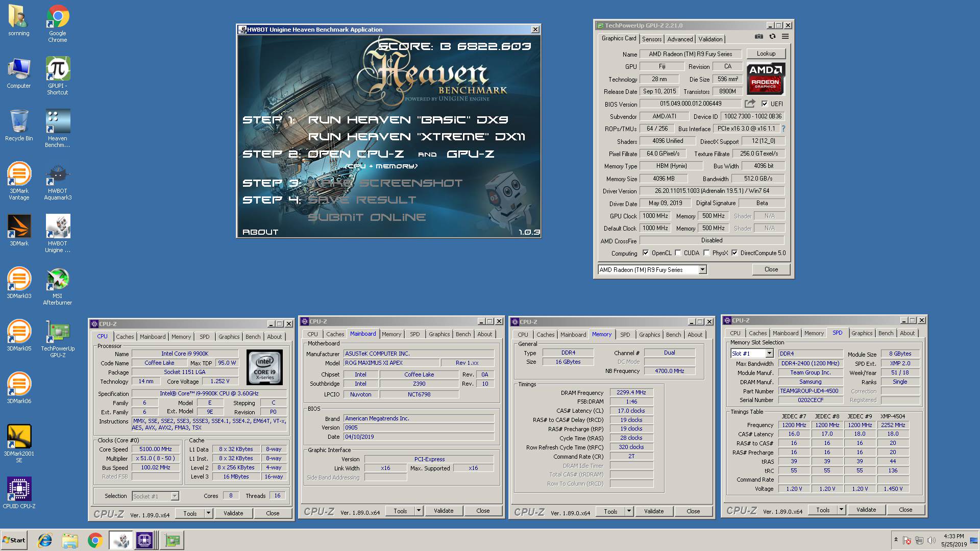Open 3DMark03 shortcut
Screen dimensions: 980x551
(19, 283)
